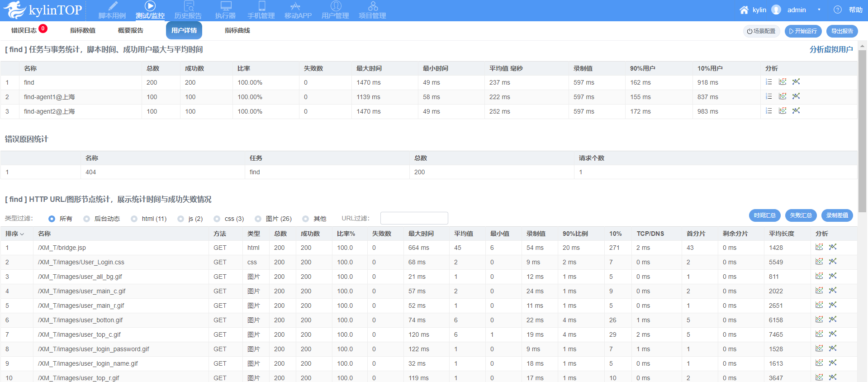
Task: Open the 概要报告 summary tab
Action: click(130, 31)
